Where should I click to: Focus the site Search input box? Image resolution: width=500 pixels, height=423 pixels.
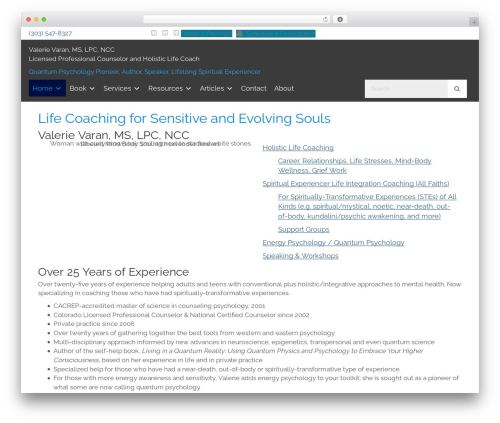(407, 89)
